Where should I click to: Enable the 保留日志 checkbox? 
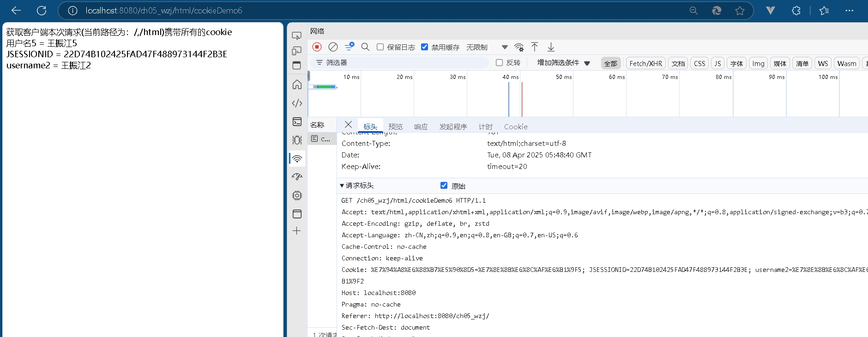380,47
